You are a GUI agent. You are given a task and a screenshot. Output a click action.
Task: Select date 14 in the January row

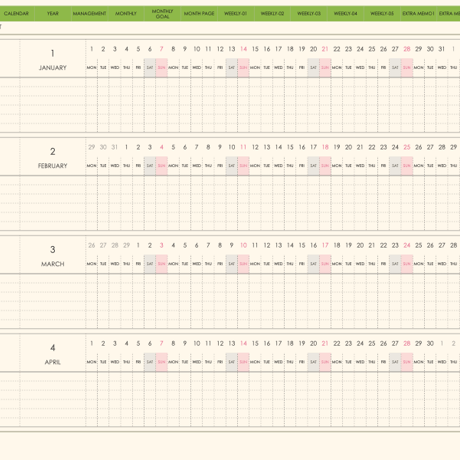coord(244,49)
